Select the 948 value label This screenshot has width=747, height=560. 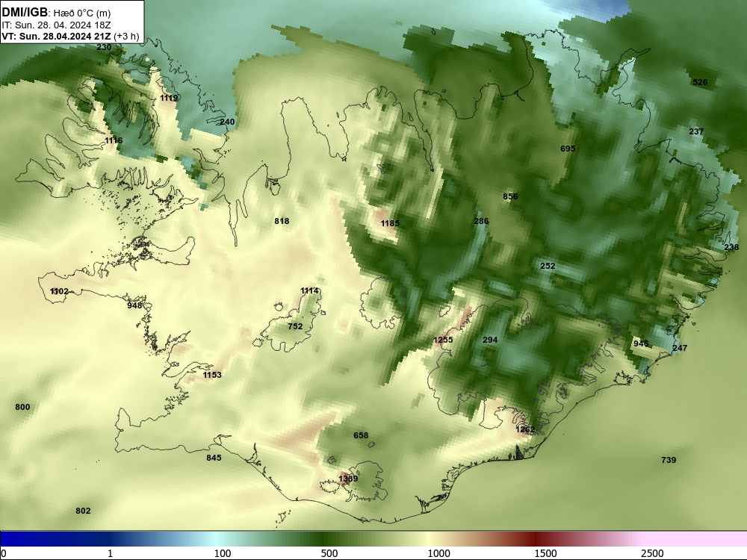click(x=134, y=305)
